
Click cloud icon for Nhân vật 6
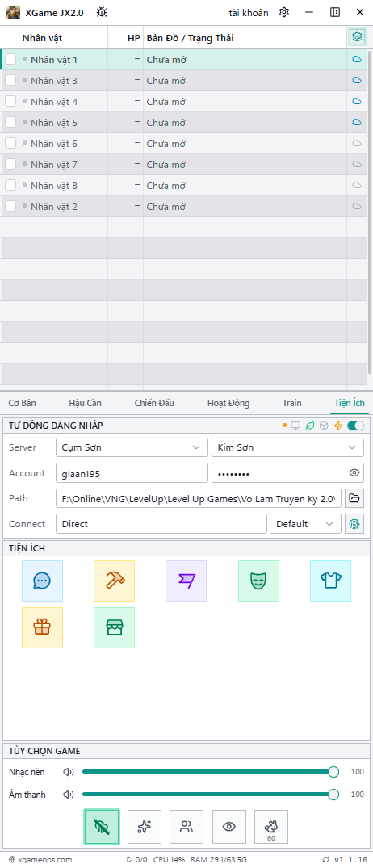(x=357, y=144)
